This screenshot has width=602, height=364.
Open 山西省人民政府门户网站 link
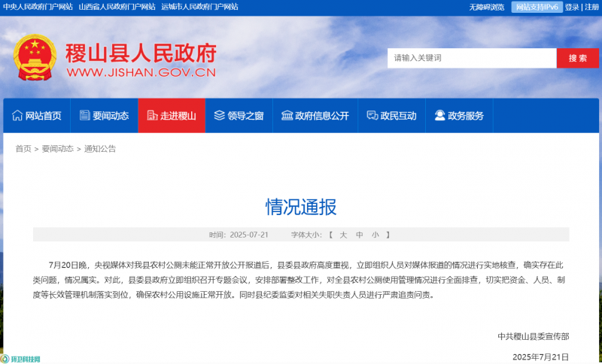[x=117, y=7]
